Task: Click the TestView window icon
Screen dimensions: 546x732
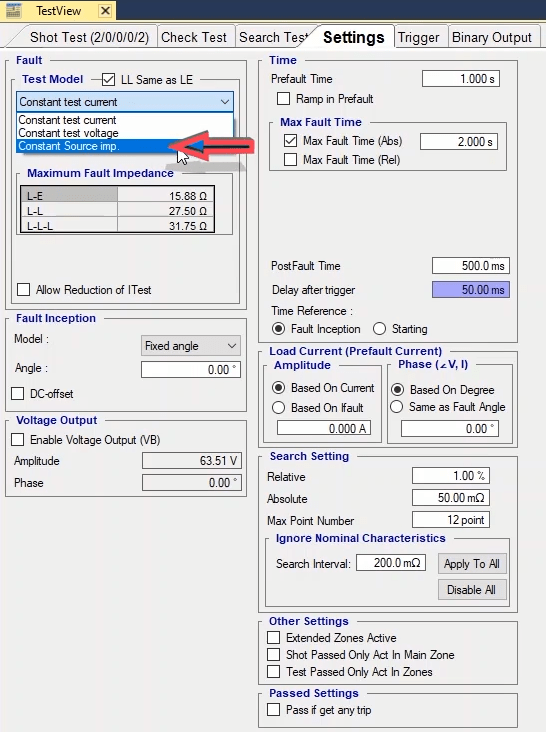Action: coord(14,10)
